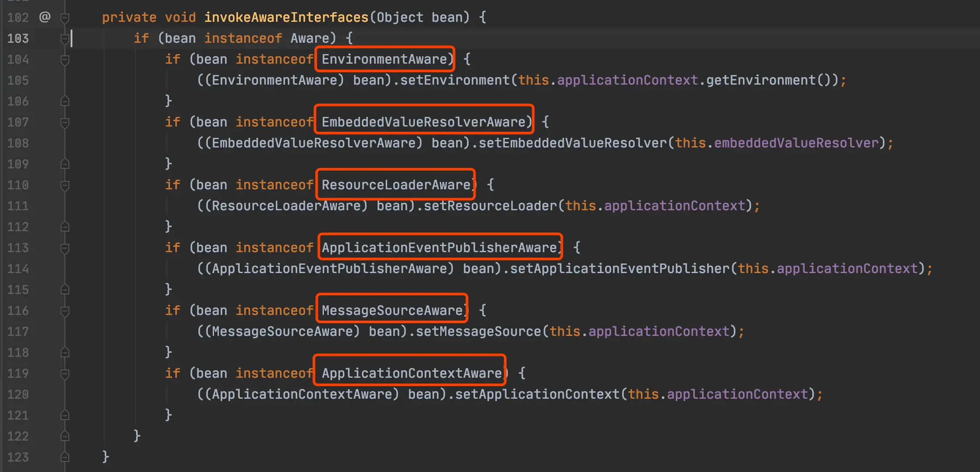Collapse the invokeAwareInterfaces method on line 102
The height and width of the screenshot is (472, 980).
coord(65,17)
